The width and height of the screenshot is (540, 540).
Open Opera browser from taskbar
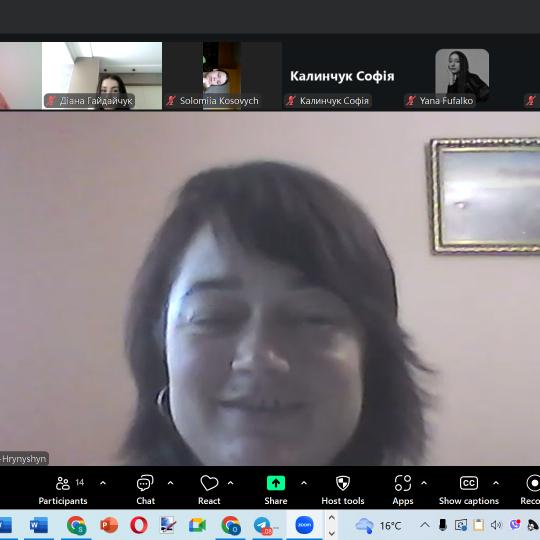click(x=139, y=526)
